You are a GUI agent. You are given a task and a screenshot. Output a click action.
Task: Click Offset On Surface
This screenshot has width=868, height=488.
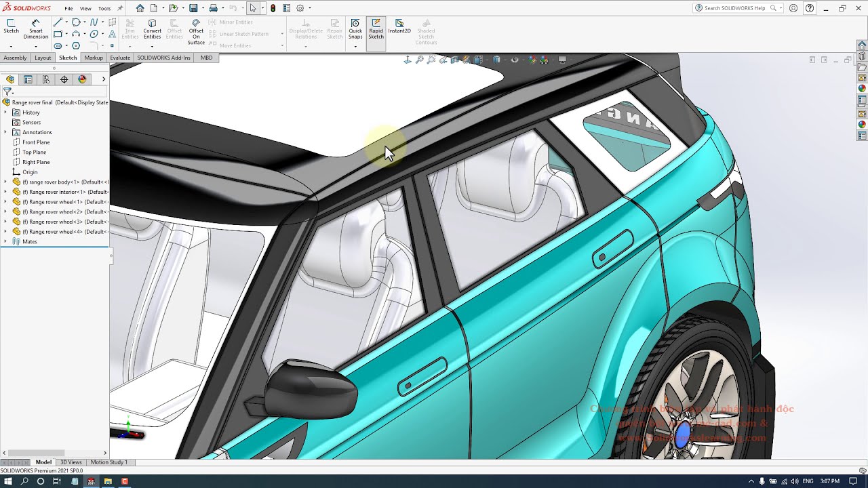point(196,32)
